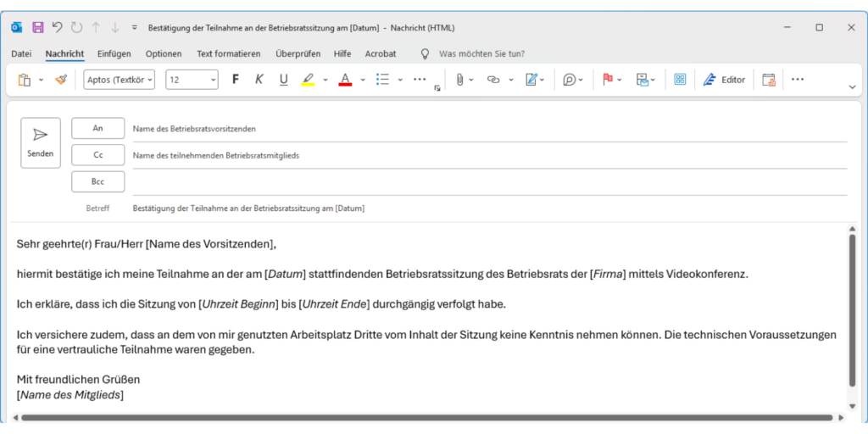This screenshot has width=868, height=434.
Task: Click the red Follow Up flag
Action: [608, 80]
